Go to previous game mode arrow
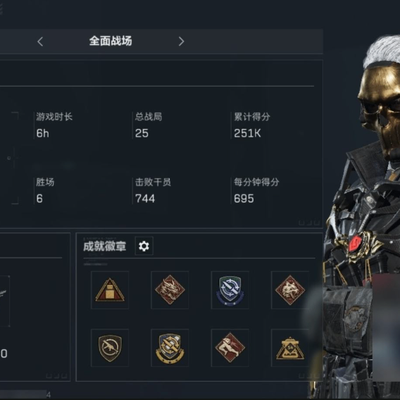This screenshot has height=400, width=400. [x=40, y=42]
